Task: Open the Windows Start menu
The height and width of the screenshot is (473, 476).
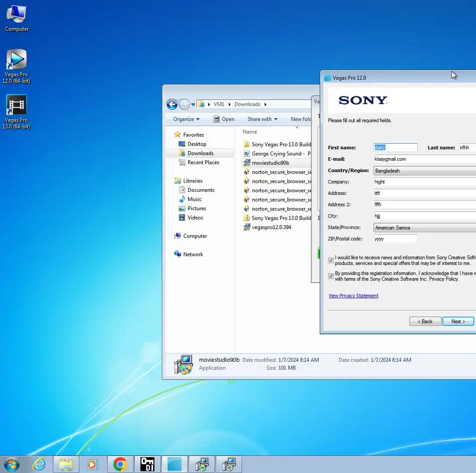Action: point(12,464)
